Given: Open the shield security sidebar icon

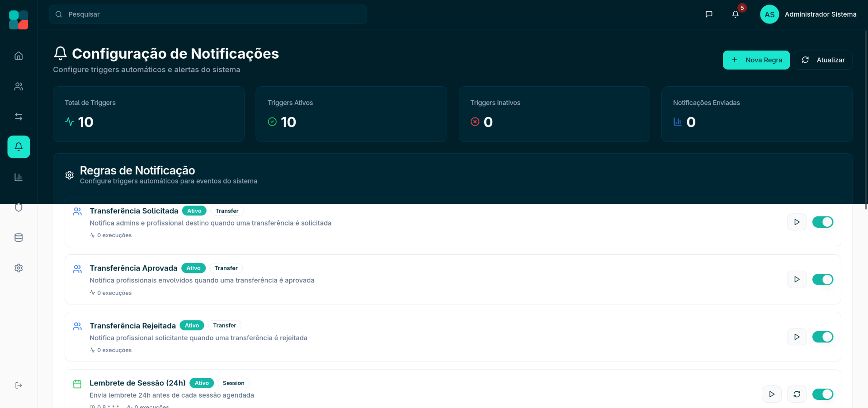Looking at the screenshot, I should (19, 207).
